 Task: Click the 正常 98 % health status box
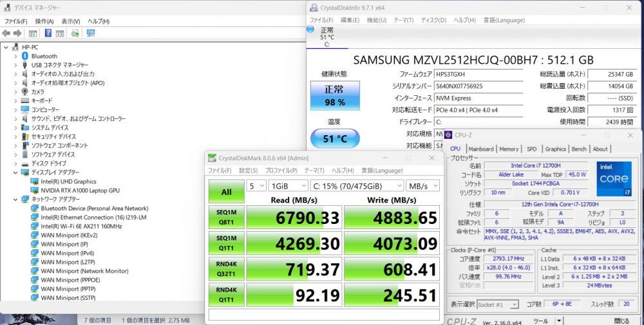point(334,95)
